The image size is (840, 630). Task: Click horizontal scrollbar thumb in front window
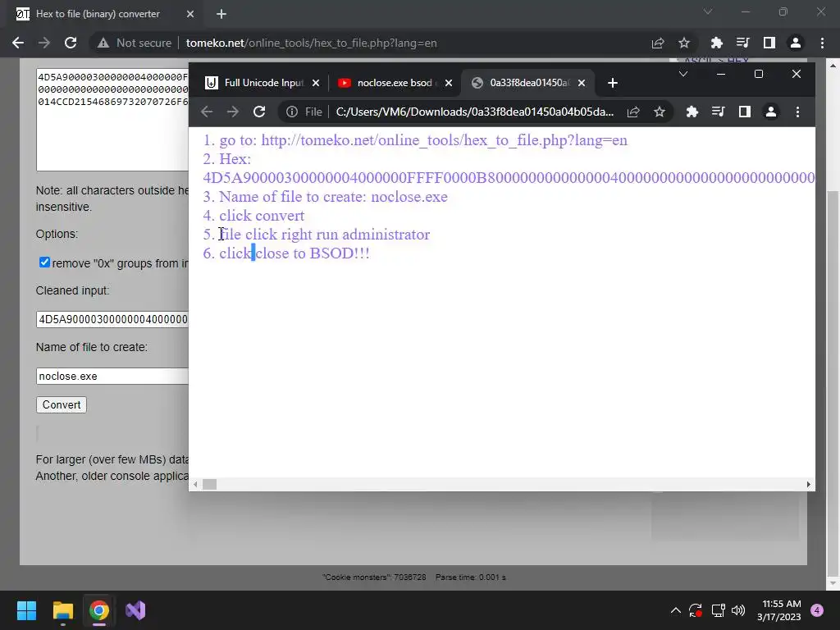[x=209, y=484]
